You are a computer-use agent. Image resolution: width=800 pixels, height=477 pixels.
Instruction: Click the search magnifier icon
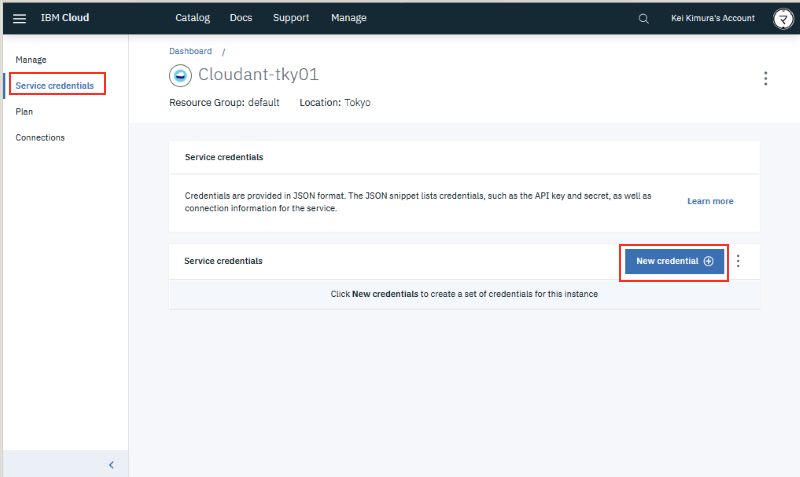pos(643,19)
